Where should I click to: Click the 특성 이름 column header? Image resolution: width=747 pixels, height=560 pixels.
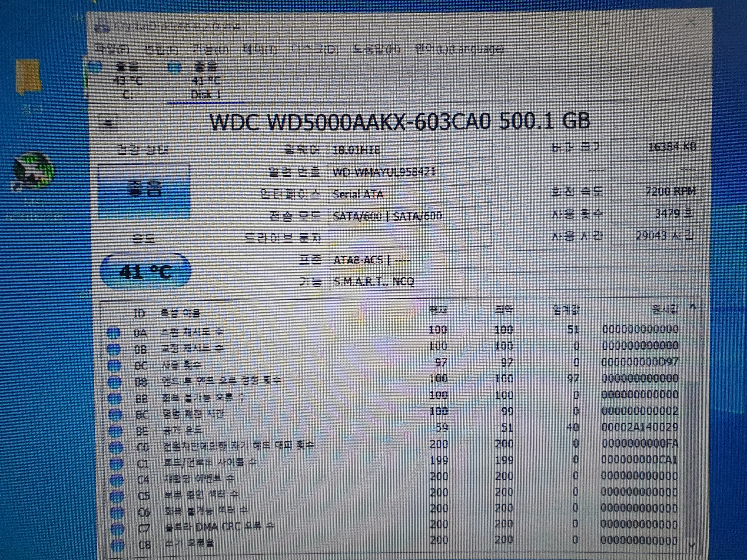180,313
